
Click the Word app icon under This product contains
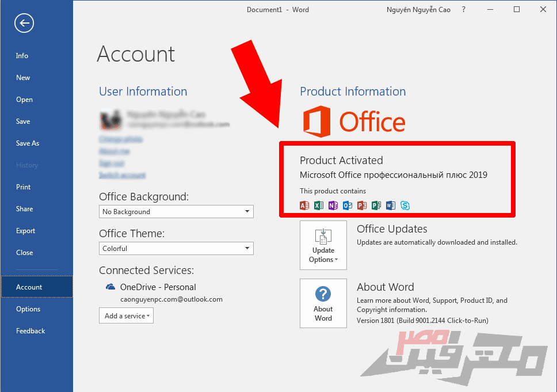(x=390, y=205)
